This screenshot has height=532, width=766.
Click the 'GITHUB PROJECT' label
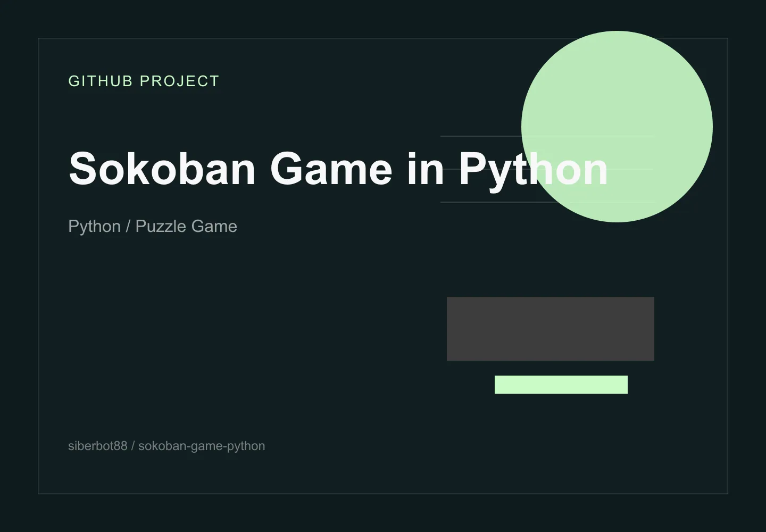click(x=144, y=81)
